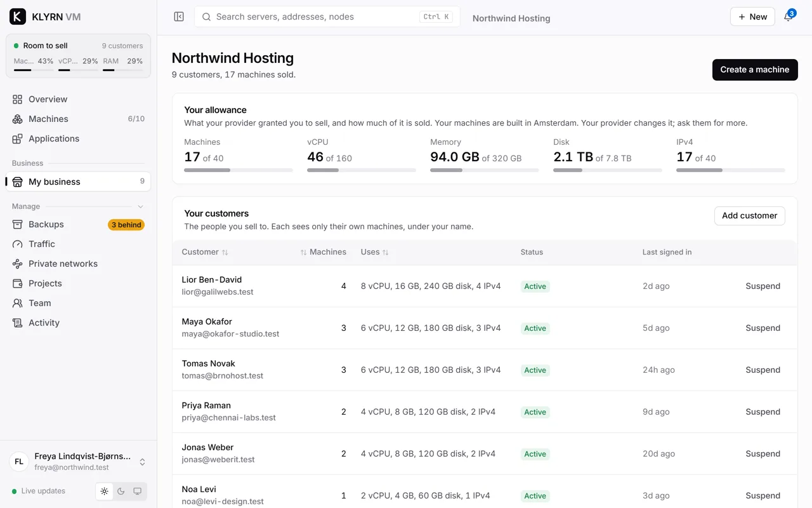The height and width of the screenshot is (508, 812).
Task: Switch to the dark theme
Action: [x=121, y=491]
